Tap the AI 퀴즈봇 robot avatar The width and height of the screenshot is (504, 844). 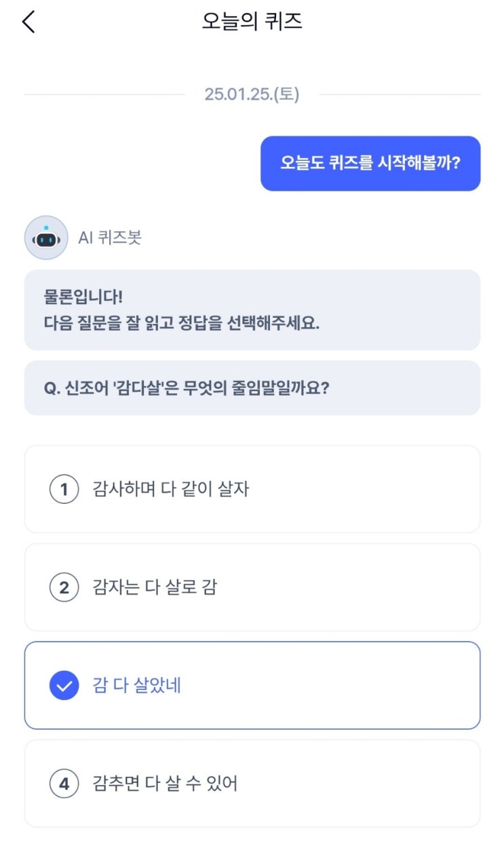click(x=46, y=238)
